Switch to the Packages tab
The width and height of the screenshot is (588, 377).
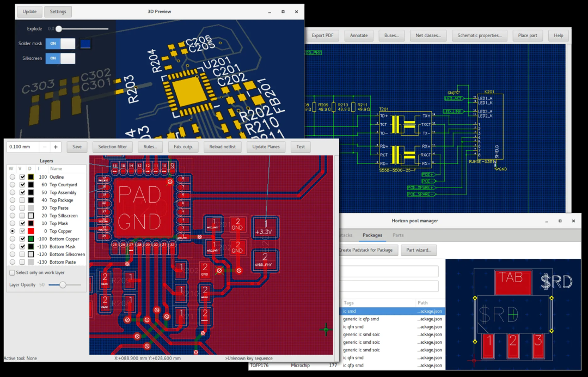[x=372, y=235]
